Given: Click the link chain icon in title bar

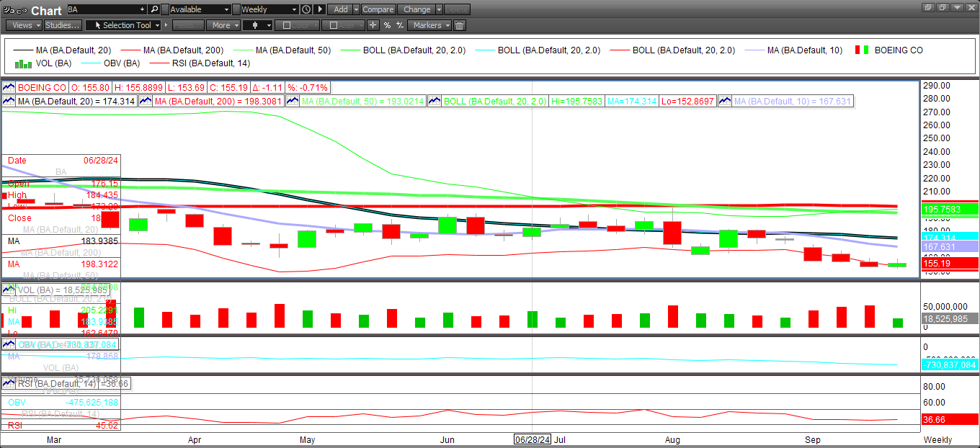Looking at the screenshot, I should tap(19, 10).
